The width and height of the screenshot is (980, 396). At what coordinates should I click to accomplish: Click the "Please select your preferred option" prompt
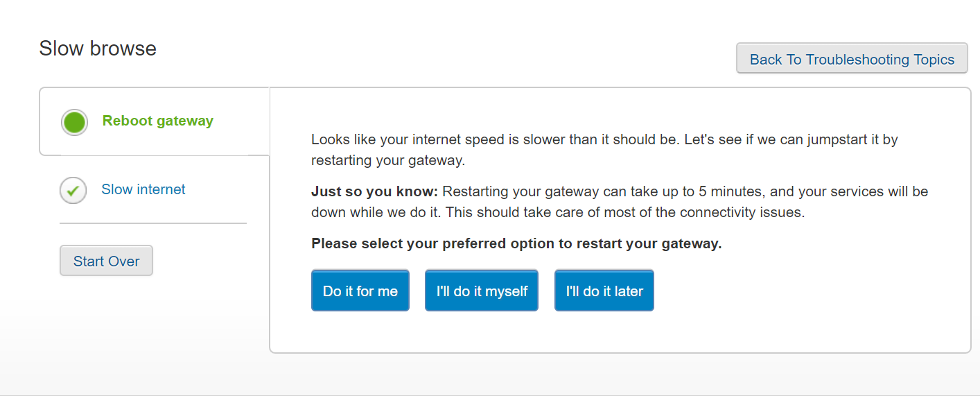pyautogui.click(x=516, y=243)
